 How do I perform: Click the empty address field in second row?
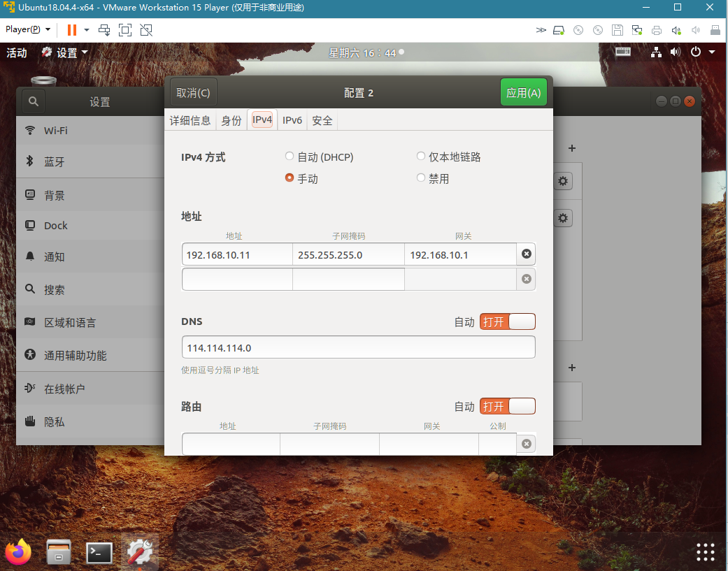pos(237,280)
